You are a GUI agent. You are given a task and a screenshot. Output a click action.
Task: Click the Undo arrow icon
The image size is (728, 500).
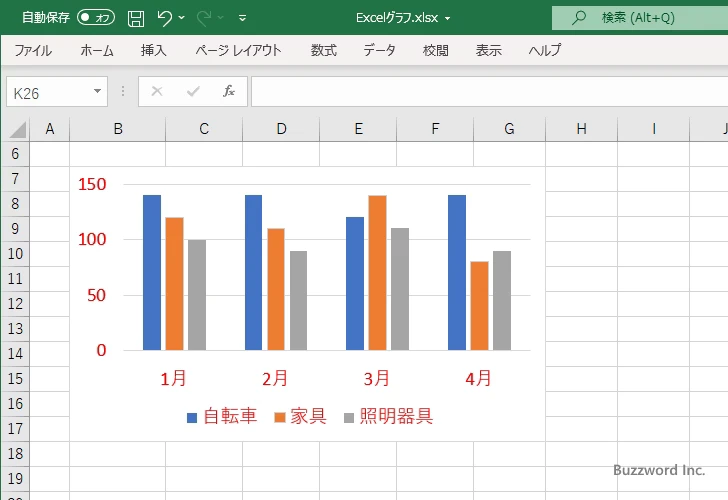pos(164,18)
